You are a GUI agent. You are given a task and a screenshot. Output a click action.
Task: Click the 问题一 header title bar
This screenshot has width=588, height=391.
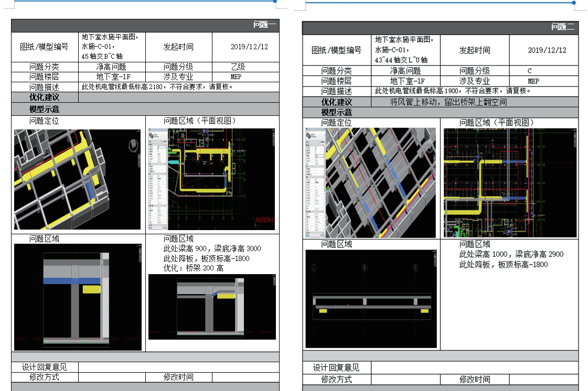pos(145,25)
